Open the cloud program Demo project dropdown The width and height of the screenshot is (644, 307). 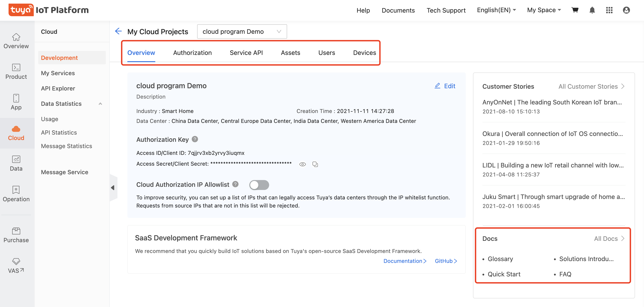(242, 32)
